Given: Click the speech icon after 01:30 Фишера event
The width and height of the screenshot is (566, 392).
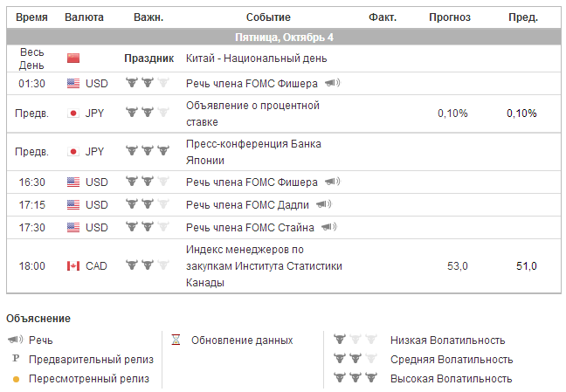Looking at the screenshot, I should click(333, 84).
